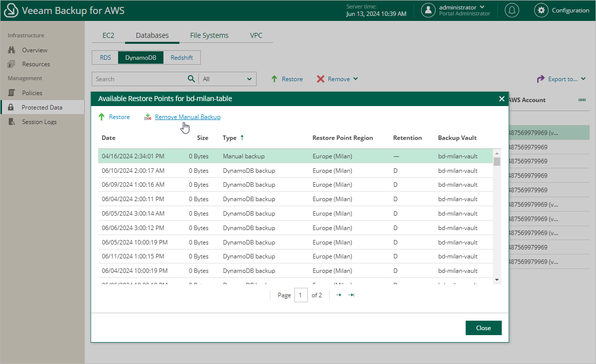
Task: Open Policies in sidebar
Action: coord(32,93)
